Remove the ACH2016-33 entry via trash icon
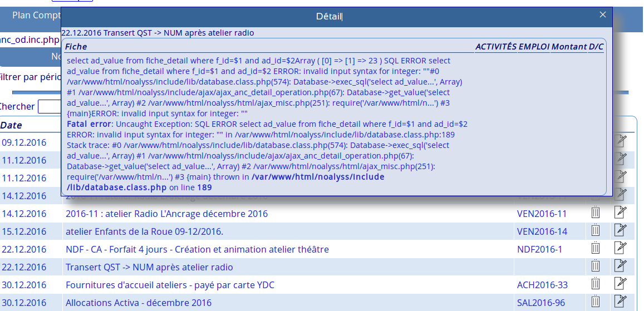 [595, 284]
